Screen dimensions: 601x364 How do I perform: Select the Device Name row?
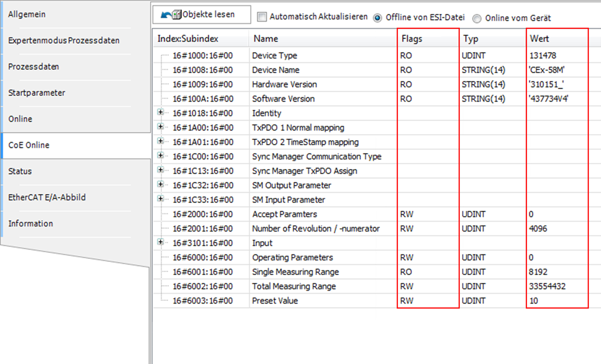pos(275,70)
